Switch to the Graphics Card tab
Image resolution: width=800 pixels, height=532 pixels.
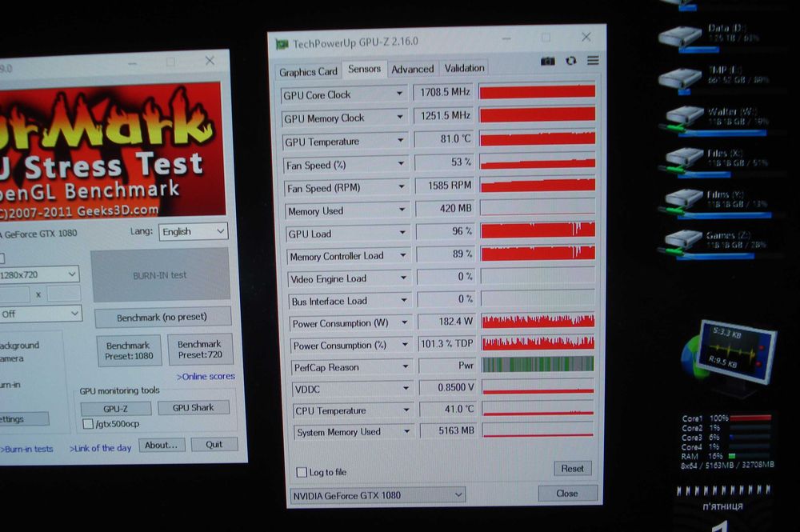(308, 72)
